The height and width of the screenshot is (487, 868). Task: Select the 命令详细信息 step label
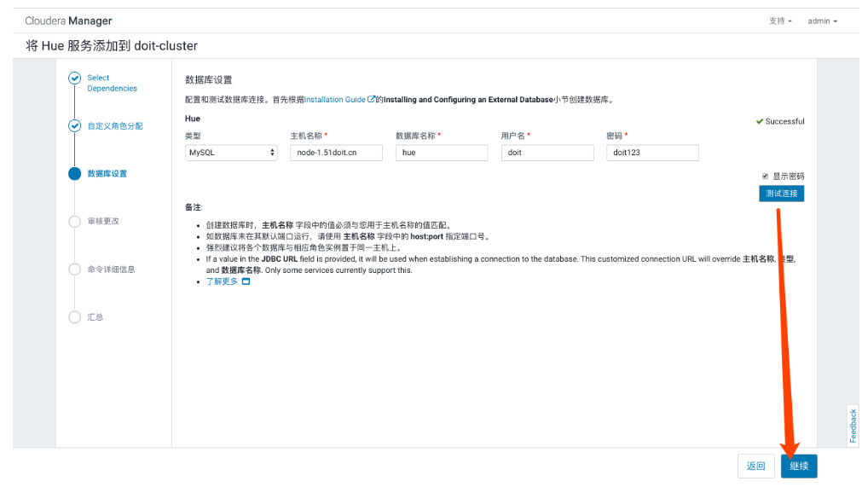coord(111,270)
